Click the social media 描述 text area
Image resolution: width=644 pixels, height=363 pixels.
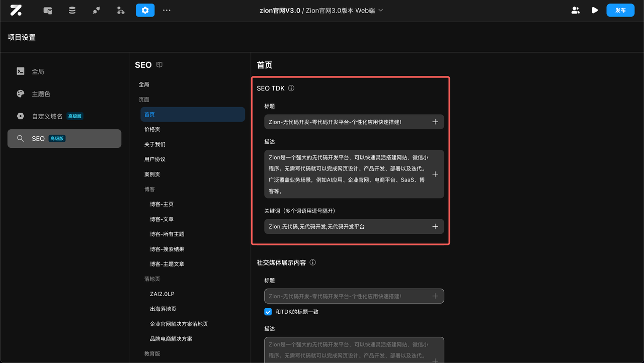354,350
